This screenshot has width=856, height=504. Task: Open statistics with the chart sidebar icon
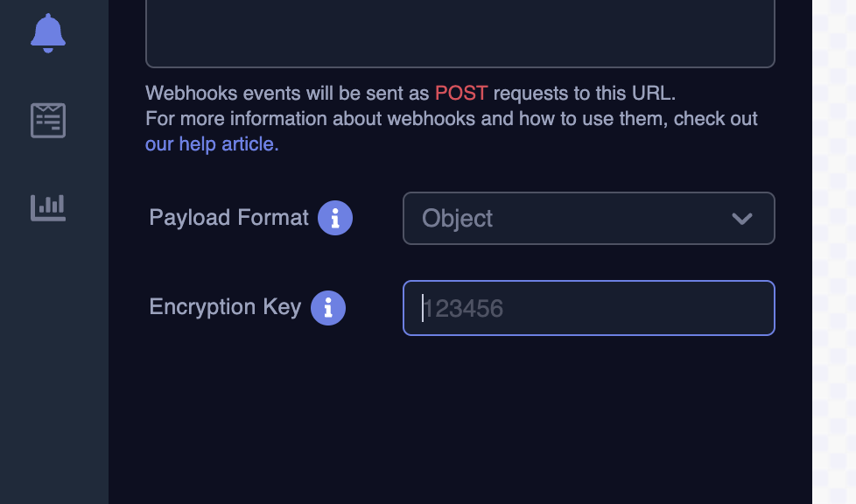49,207
